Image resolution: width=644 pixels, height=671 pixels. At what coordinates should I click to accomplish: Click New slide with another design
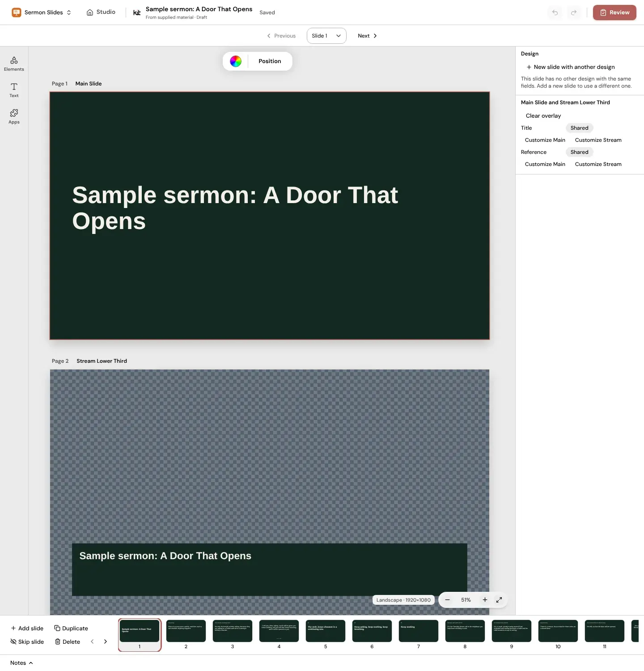tap(571, 67)
